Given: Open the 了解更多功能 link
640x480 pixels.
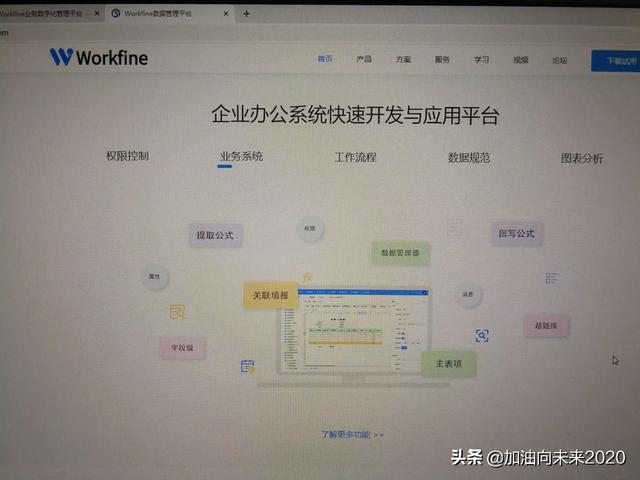Looking at the screenshot, I should [353, 434].
